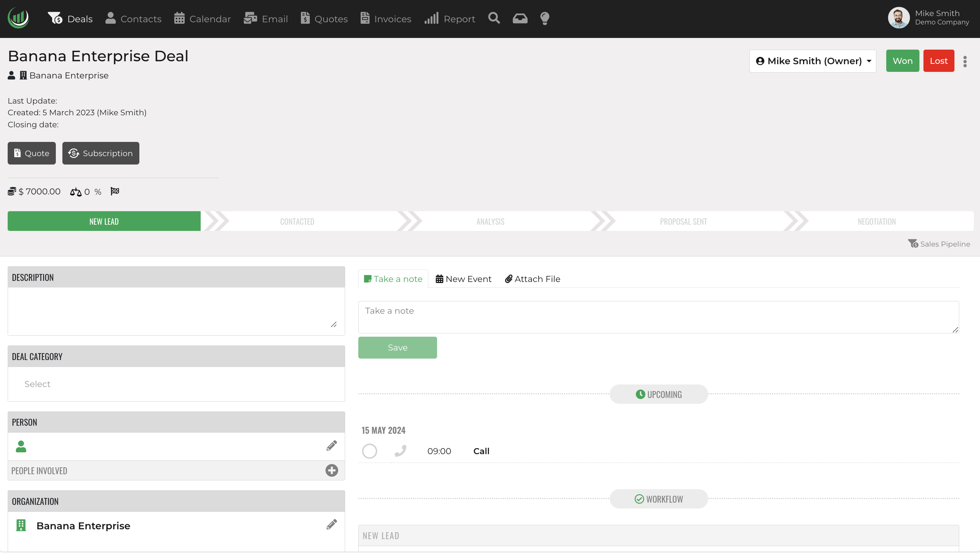Screen dimensions: 980x553
Task: Switch to the Attach File tab
Action: click(532, 279)
